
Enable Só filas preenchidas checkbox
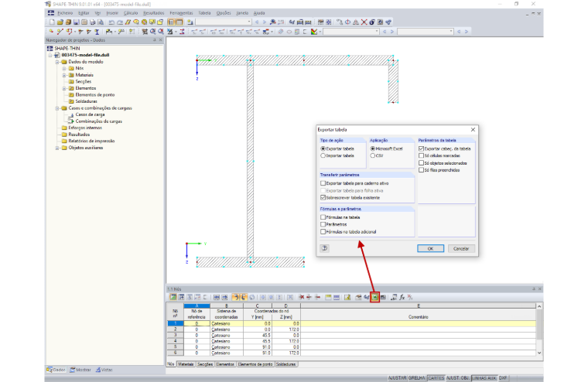(x=421, y=170)
